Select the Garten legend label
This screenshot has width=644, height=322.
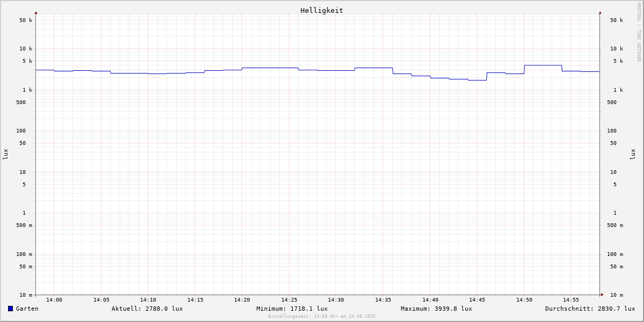pos(27,309)
